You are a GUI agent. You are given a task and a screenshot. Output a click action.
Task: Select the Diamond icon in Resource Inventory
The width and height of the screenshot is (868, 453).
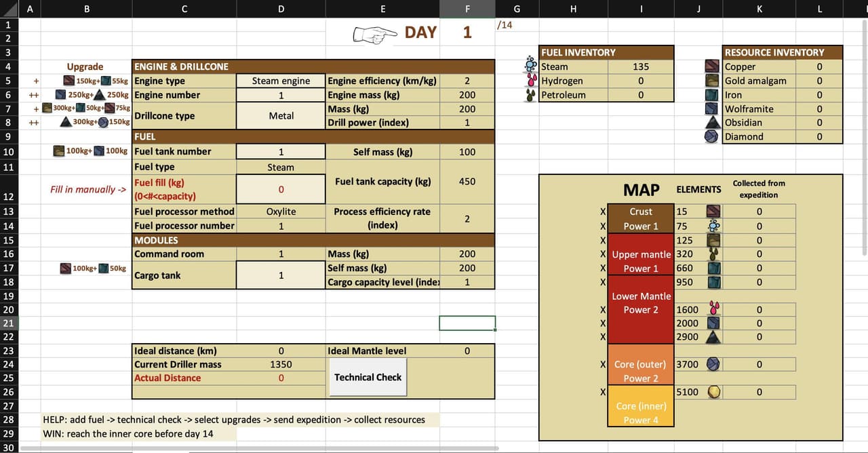713,136
